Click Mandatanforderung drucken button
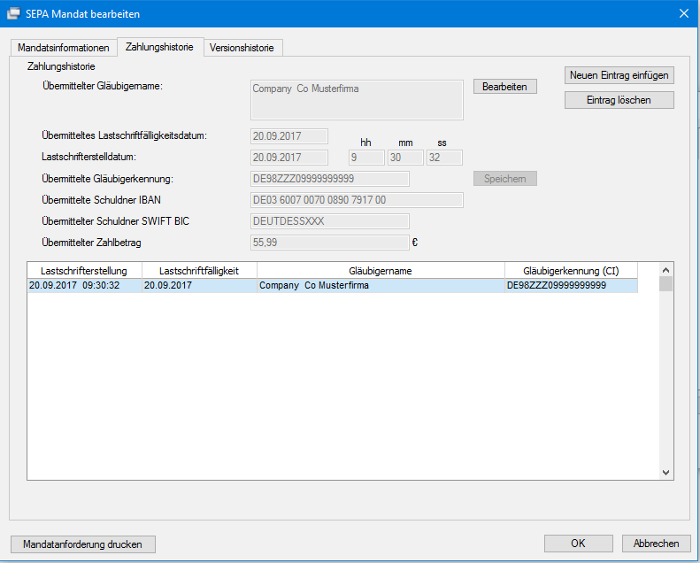Viewport: 700px width, 563px height. point(83,544)
